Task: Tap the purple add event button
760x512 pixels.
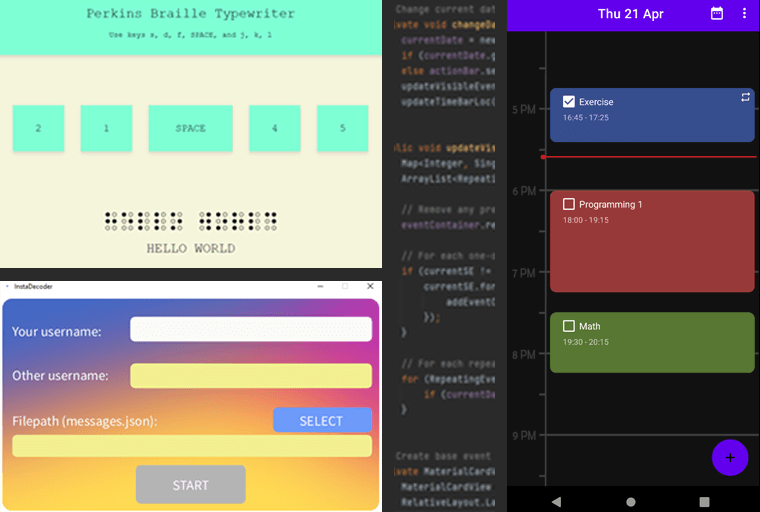Action: coord(729,457)
